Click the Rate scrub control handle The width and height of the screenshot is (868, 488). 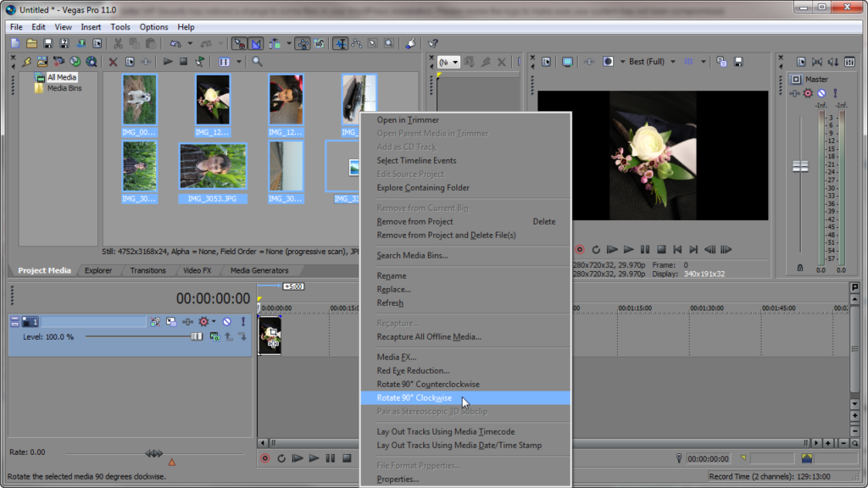(x=154, y=453)
